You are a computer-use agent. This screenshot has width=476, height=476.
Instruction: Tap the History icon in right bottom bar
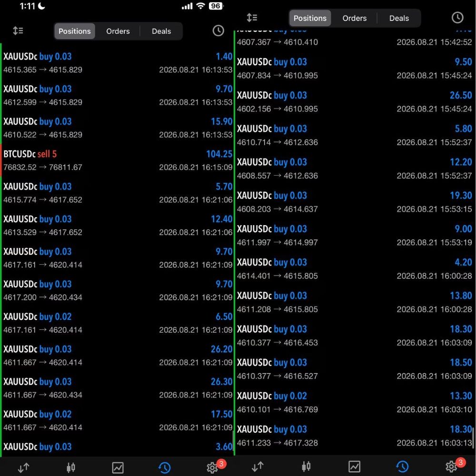(403, 466)
